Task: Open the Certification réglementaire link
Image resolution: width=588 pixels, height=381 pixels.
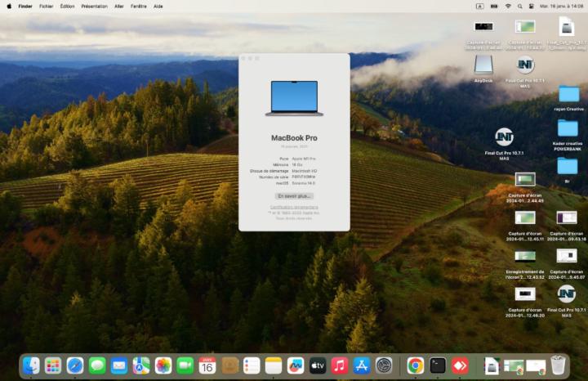Action: [294, 208]
